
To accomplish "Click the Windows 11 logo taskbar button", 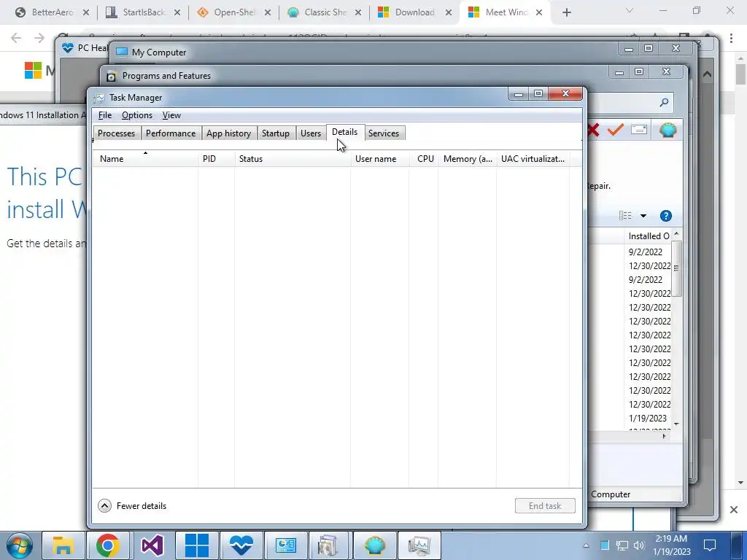I will (x=197, y=545).
